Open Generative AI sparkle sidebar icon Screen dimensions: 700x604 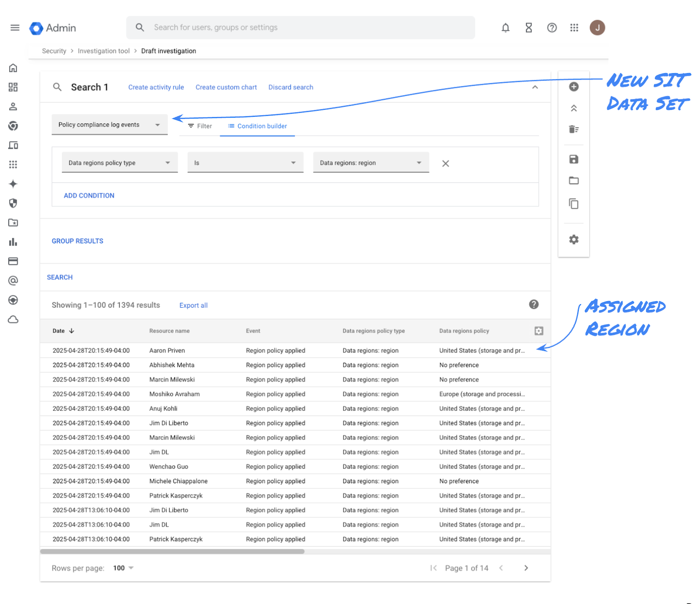pos(13,184)
